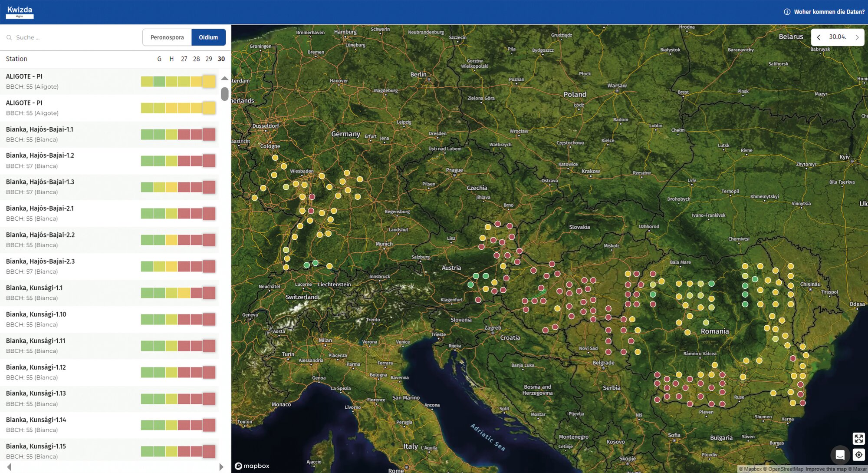Select day 29 column header
The image size is (868, 473).
point(209,59)
